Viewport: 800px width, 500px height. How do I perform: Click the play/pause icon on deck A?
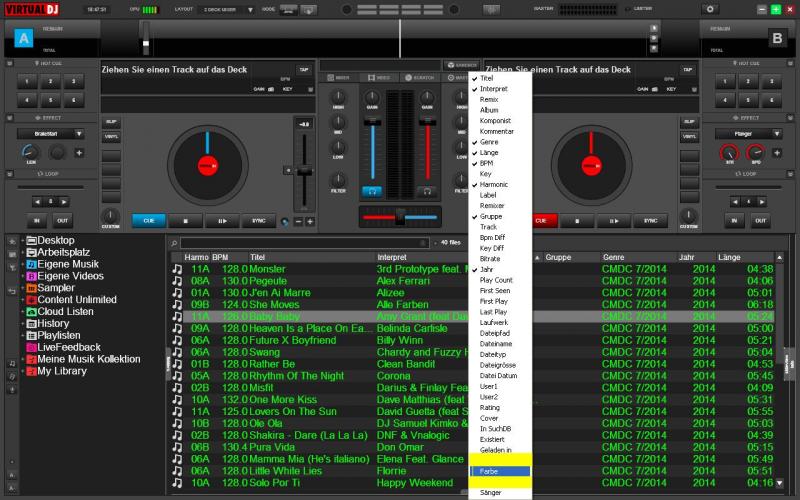click(x=222, y=221)
